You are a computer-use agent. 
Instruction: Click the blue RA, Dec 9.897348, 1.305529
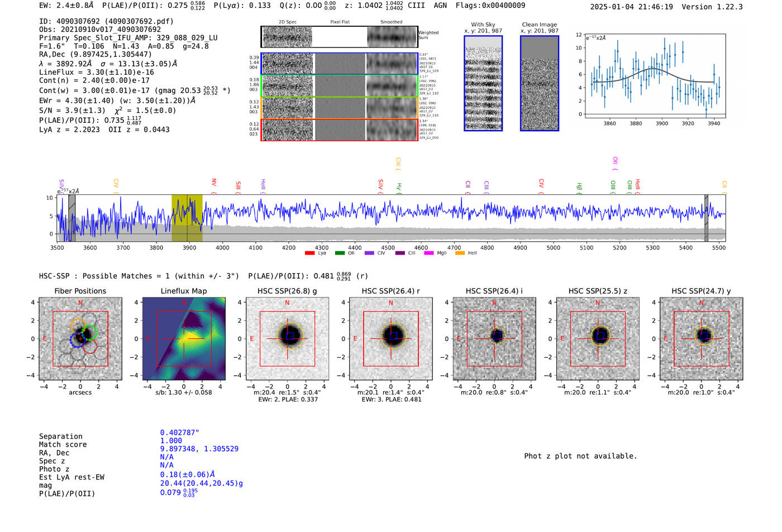(199, 449)
